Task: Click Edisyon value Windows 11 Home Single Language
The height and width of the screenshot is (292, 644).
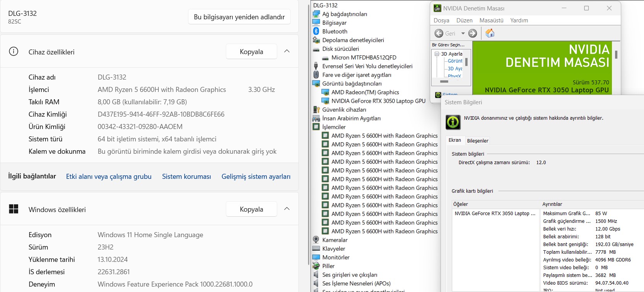Action: [150, 235]
